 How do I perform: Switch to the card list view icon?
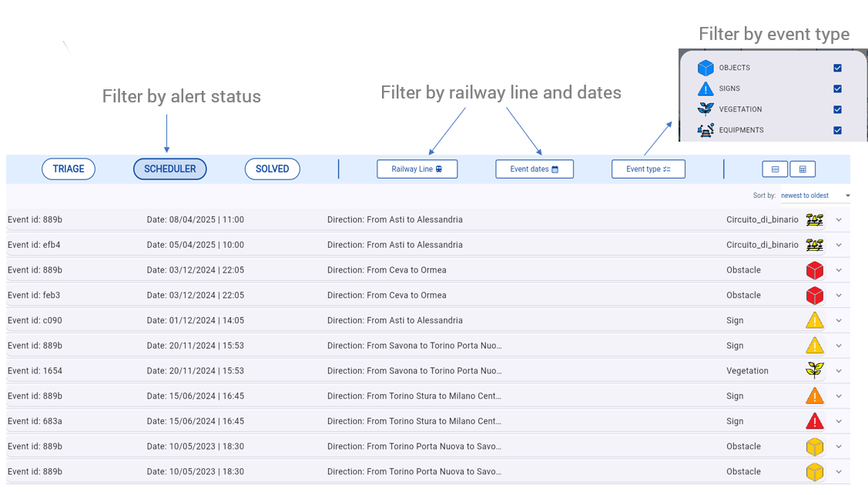click(775, 169)
